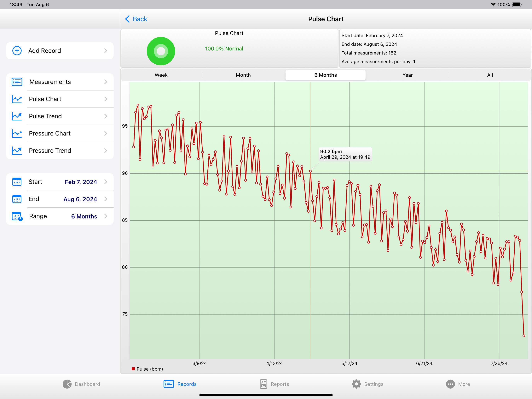Tap the battery status icon
The width and height of the screenshot is (532, 399).
517,5
